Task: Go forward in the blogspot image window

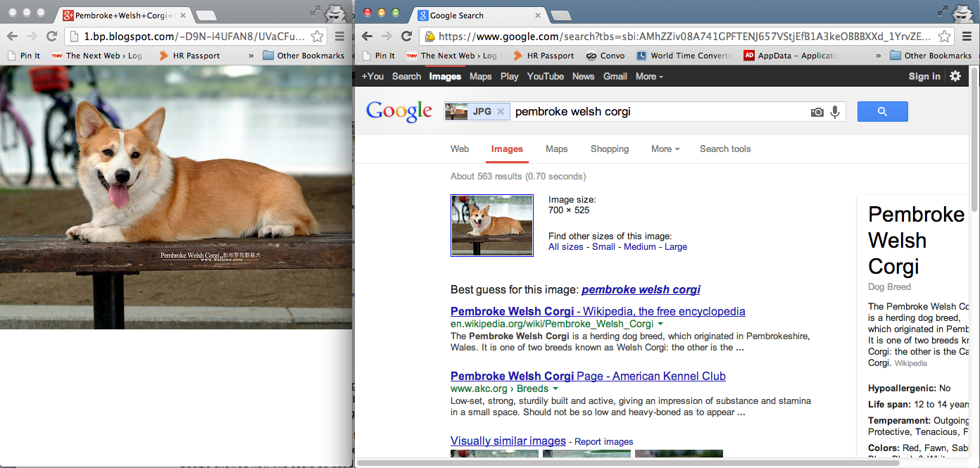Action: (x=31, y=37)
